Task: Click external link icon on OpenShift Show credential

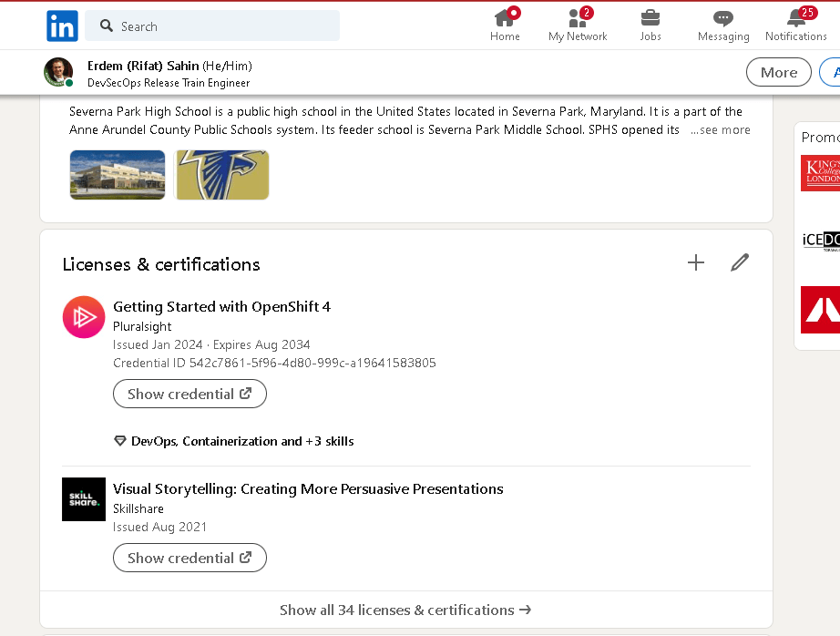Action: pyautogui.click(x=245, y=394)
